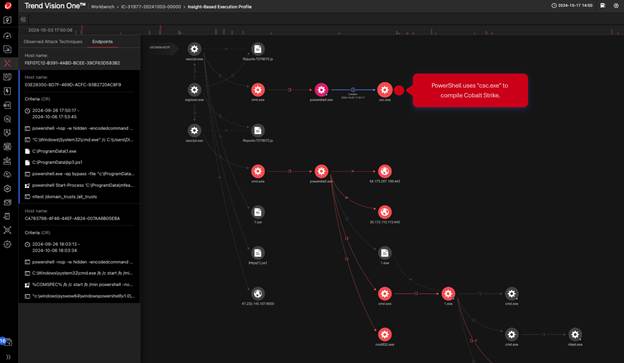Select the powershell.exe node connected to IP addresses
The width and height of the screenshot is (624, 363).
coord(321,172)
